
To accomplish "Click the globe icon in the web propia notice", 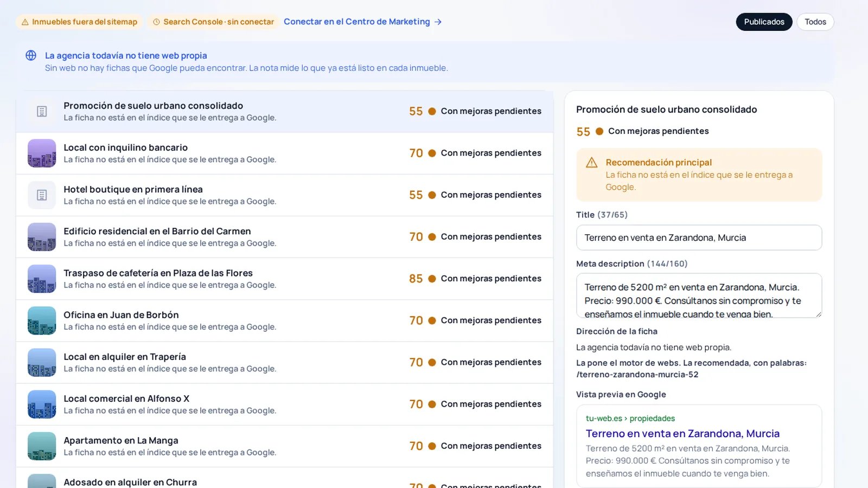I will (31, 55).
